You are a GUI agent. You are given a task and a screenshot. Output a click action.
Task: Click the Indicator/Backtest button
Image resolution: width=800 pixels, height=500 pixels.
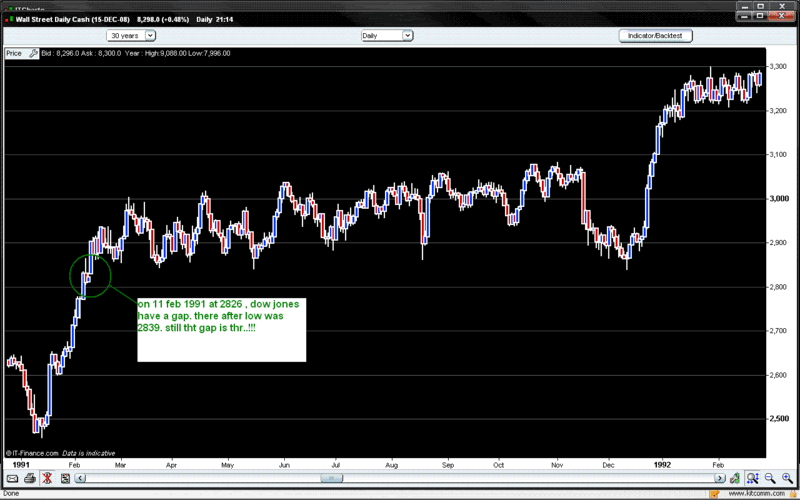tap(653, 35)
